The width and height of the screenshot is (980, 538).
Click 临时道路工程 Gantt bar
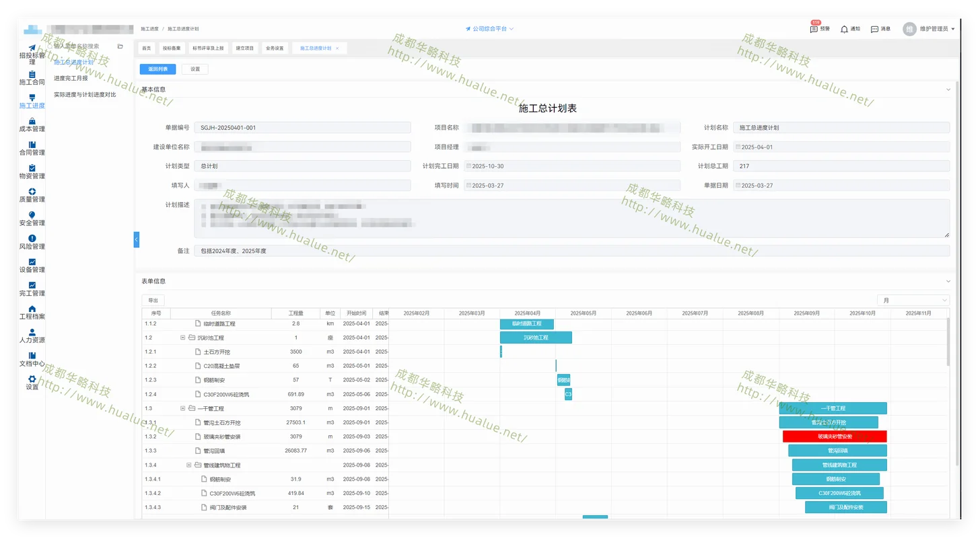click(x=527, y=323)
